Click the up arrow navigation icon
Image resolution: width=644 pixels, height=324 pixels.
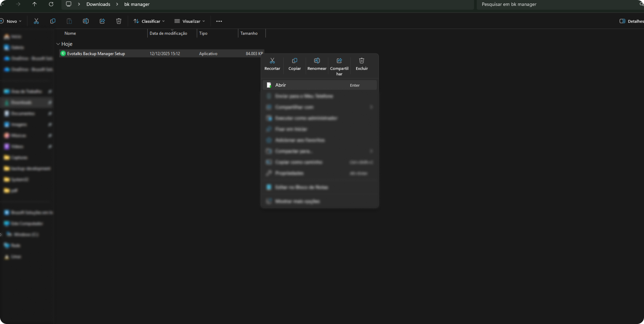coord(35,4)
